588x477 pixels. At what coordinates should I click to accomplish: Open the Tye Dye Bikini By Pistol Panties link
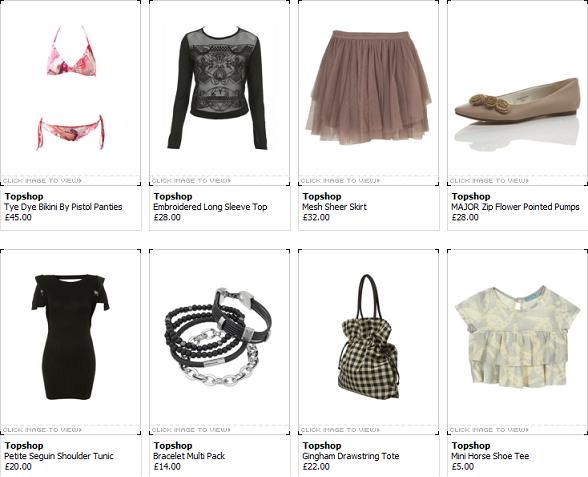pos(63,207)
